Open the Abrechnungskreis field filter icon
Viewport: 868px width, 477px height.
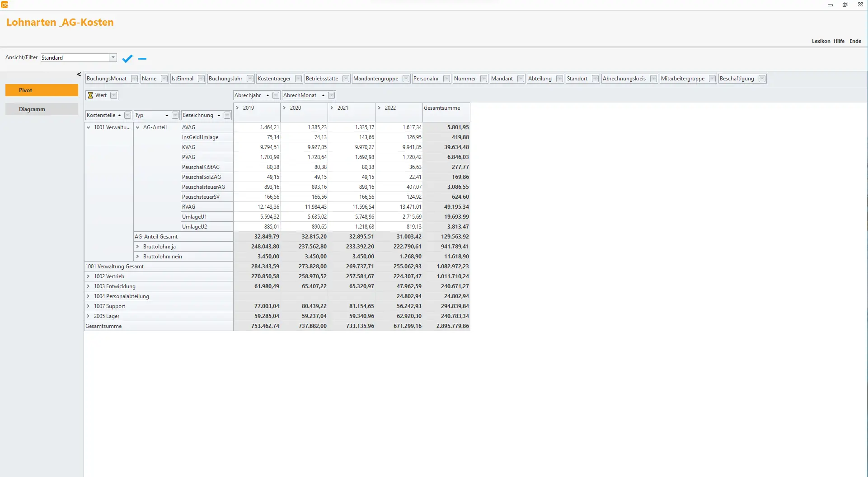coord(653,78)
